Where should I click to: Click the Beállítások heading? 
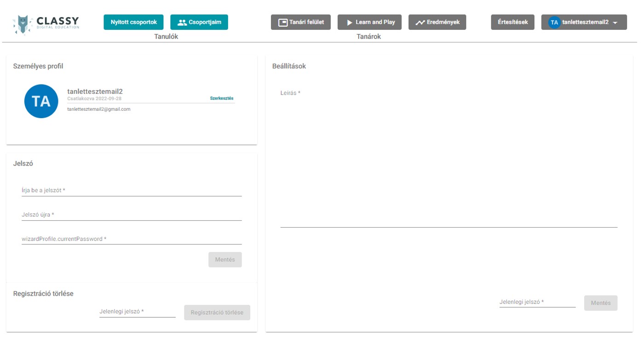(x=289, y=66)
